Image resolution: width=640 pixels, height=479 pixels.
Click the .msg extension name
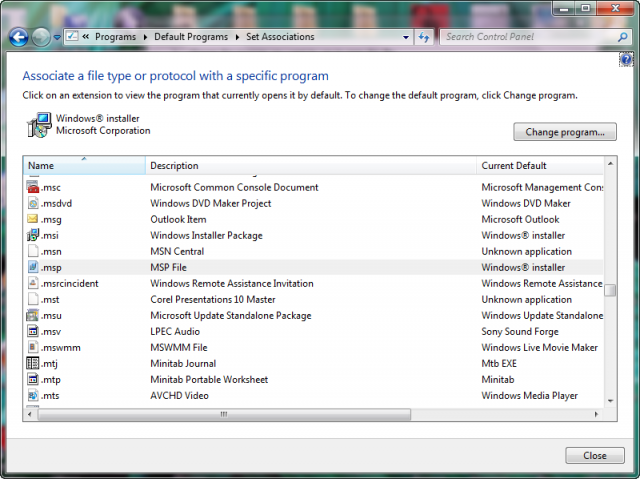click(51, 220)
